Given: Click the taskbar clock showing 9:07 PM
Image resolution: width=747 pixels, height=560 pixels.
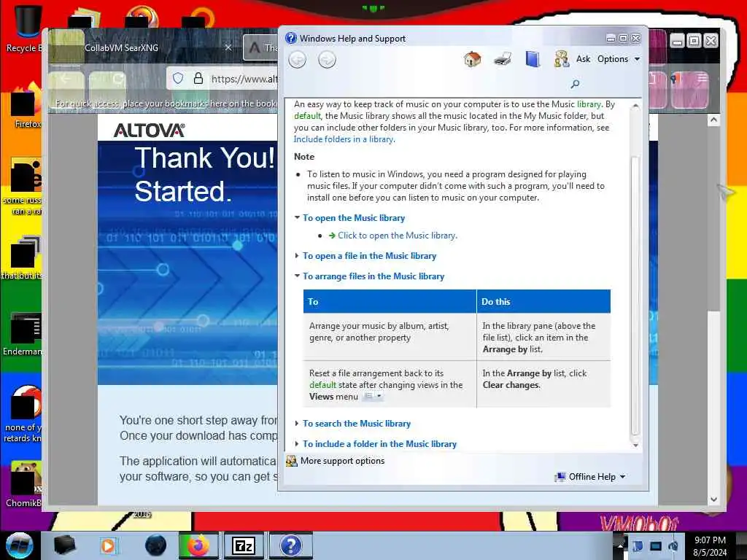Looking at the screenshot, I should click(x=710, y=546).
